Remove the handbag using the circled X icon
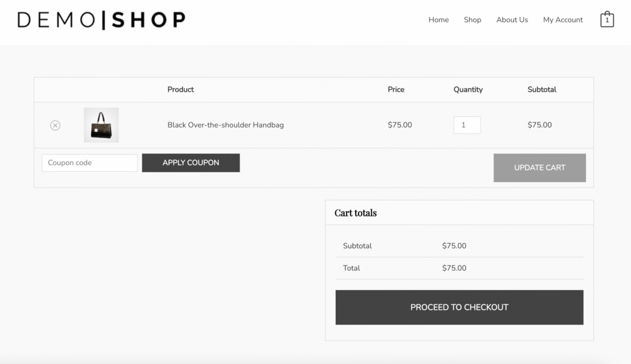 [55, 125]
